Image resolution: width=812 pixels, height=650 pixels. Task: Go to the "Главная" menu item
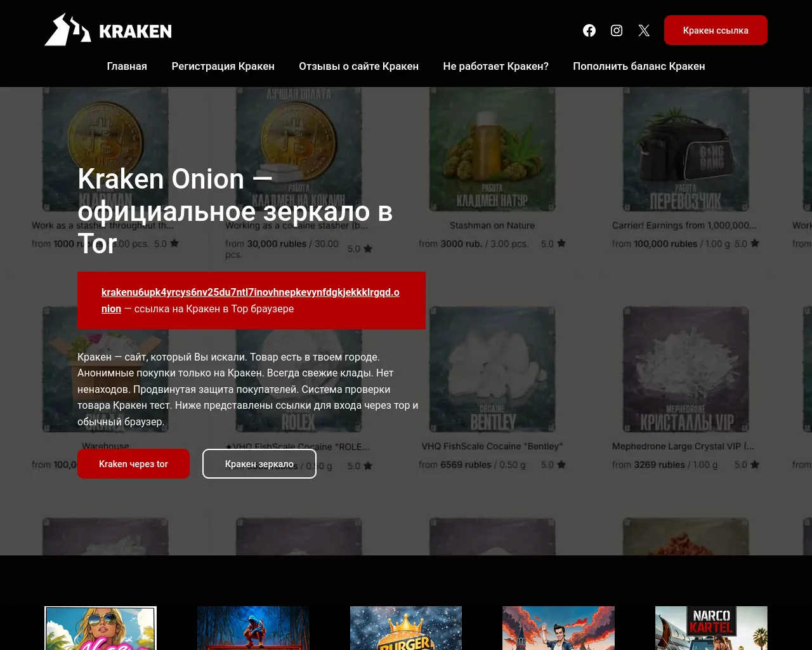[127, 66]
